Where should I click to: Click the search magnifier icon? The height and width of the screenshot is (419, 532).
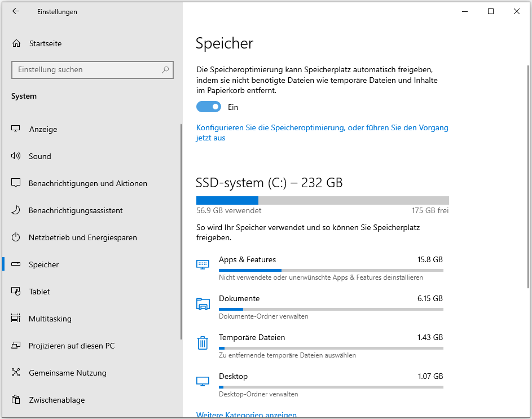pos(165,69)
